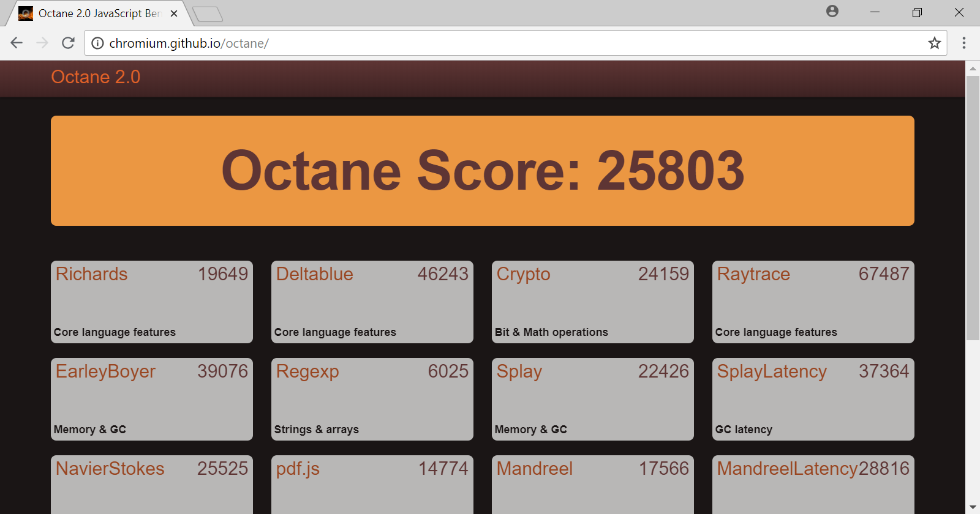This screenshot has width=980, height=514.
Task: Open the Chrome profile avatar button
Action: [832, 12]
